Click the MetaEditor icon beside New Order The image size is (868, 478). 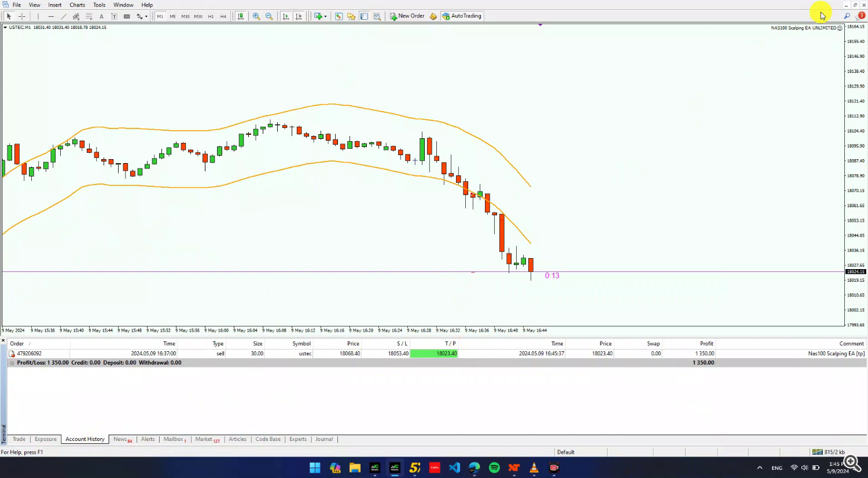[433, 16]
